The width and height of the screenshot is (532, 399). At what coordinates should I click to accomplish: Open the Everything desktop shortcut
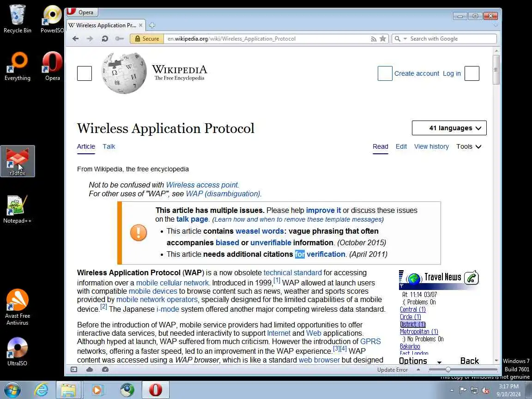(x=17, y=66)
